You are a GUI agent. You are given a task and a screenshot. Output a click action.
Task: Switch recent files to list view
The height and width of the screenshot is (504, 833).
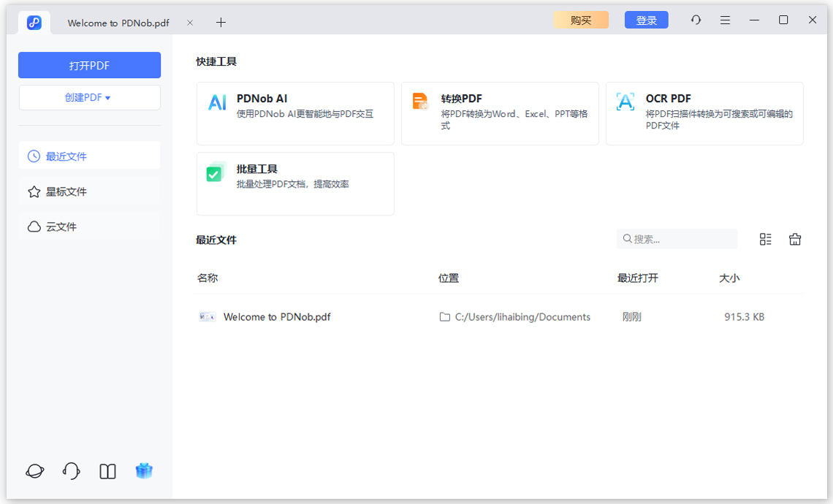tap(765, 239)
